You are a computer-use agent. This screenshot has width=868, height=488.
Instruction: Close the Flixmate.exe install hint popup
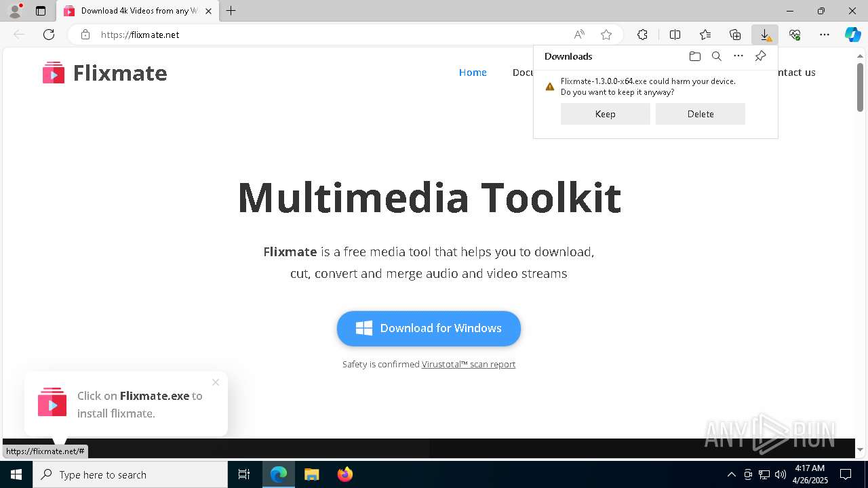click(216, 382)
